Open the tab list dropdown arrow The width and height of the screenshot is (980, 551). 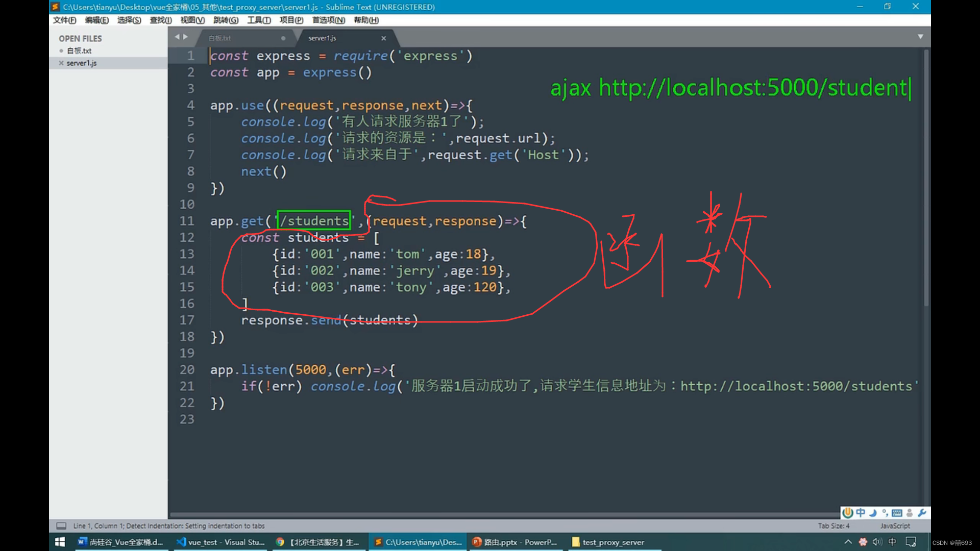point(920,37)
